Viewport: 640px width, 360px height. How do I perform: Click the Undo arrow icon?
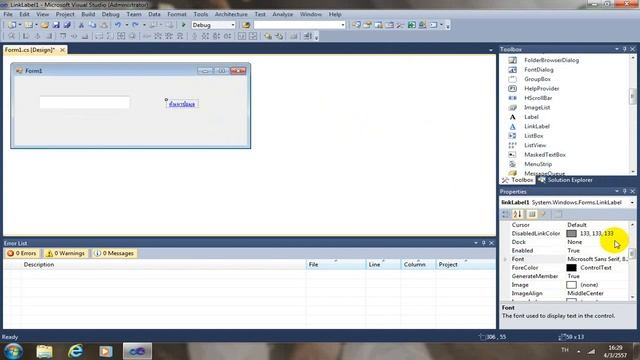pos(118,25)
